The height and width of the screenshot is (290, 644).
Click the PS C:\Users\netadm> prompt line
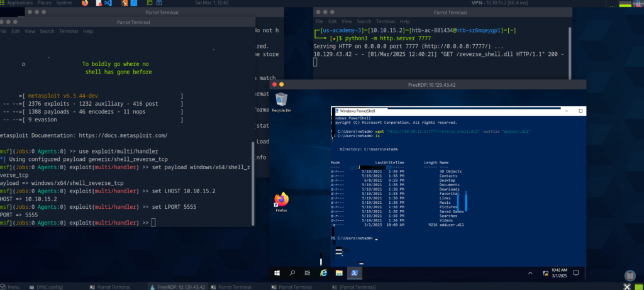(x=354, y=238)
